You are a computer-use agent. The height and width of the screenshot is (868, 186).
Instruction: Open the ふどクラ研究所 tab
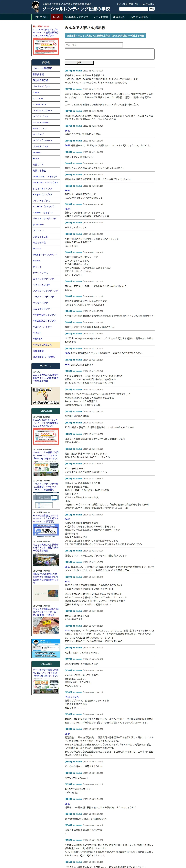(x=139, y=17)
